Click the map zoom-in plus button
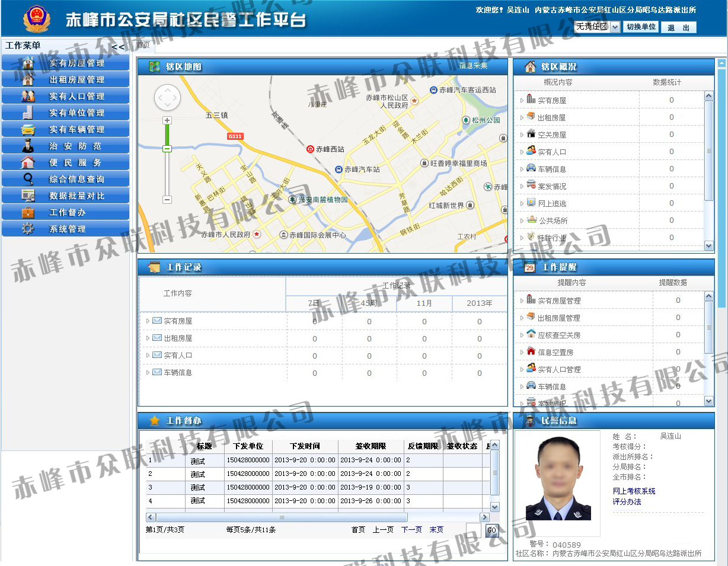728x566 pixels. click(167, 120)
